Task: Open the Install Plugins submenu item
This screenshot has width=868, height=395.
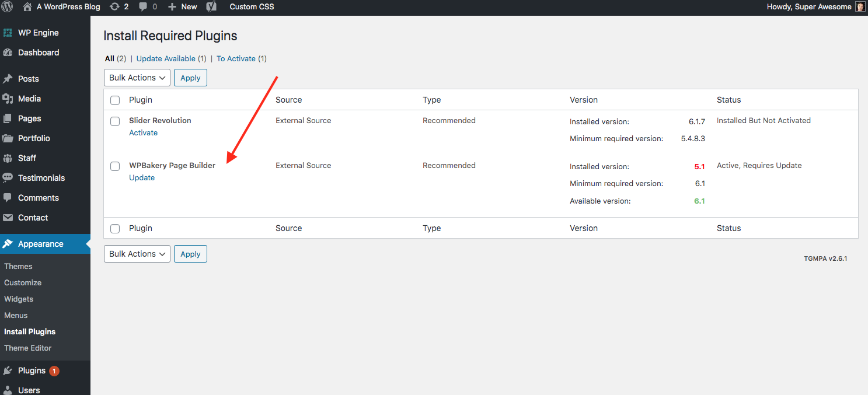Action: click(30, 331)
